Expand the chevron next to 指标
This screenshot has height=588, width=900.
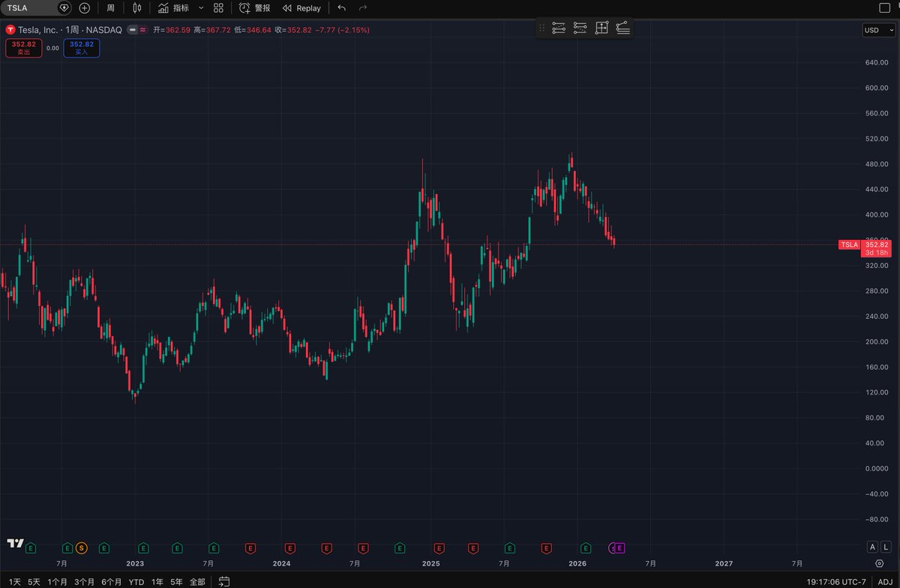[201, 7]
